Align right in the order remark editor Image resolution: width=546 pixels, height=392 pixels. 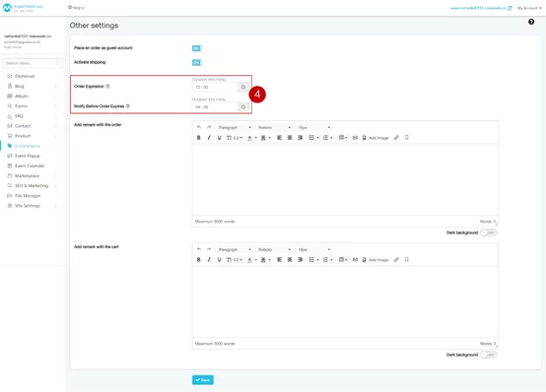(300, 138)
